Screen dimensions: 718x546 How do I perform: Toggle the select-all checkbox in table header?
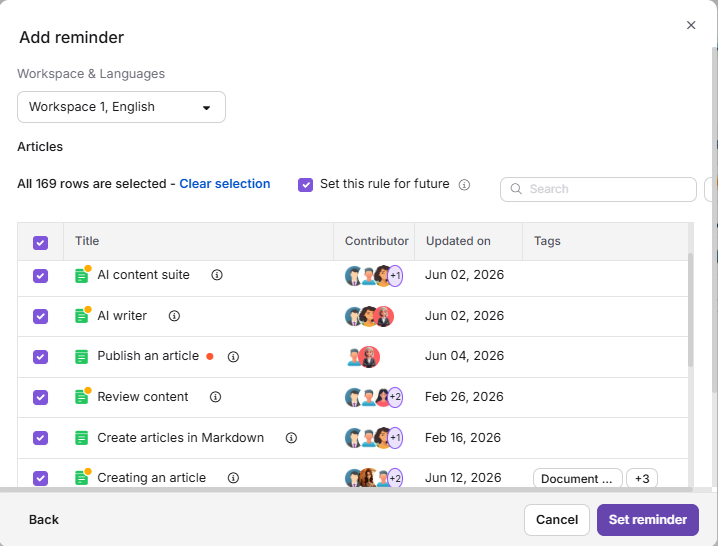(x=40, y=243)
